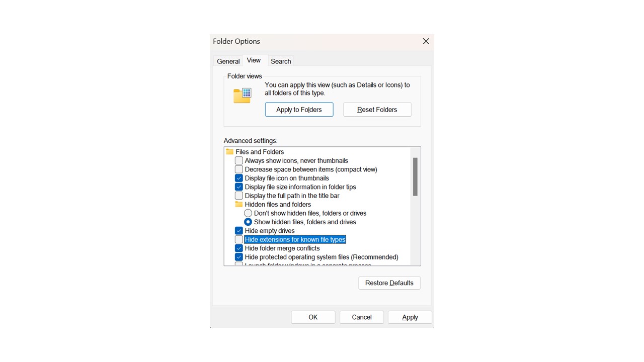Select Don't show hidden files radio button
The height and width of the screenshot is (362, 644).
[x=248, y=213]
